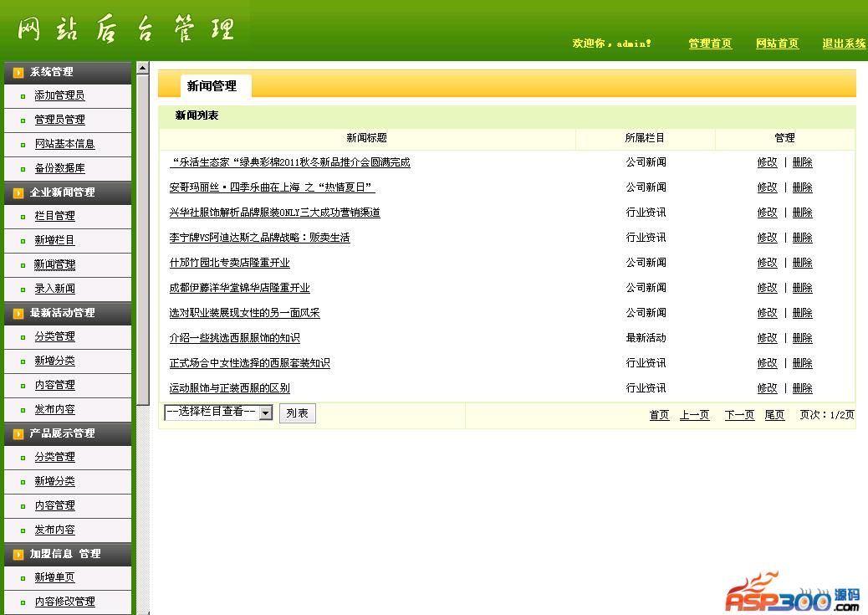Go to the 下一页 page link

(739, 415)
